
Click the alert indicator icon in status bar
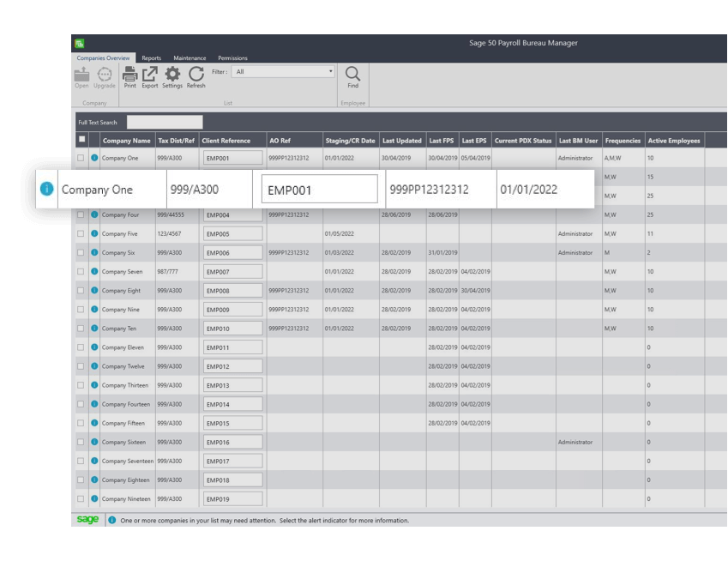coord(112,521)
